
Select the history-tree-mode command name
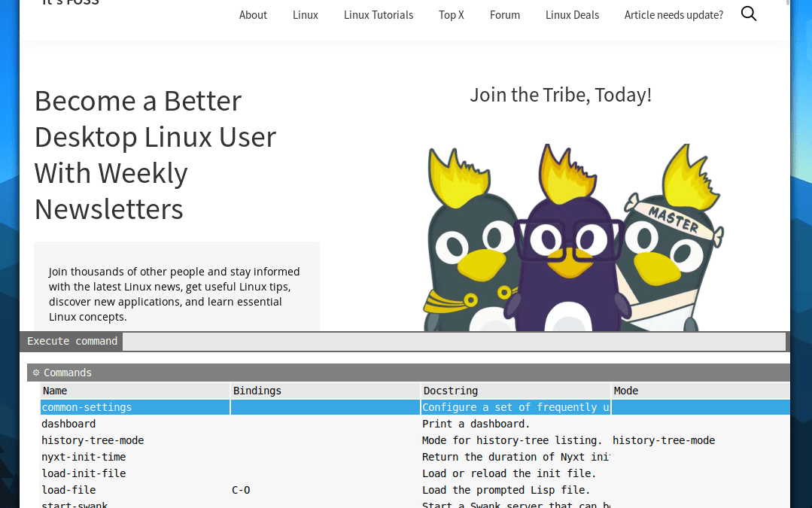click(x=93, y=440)
